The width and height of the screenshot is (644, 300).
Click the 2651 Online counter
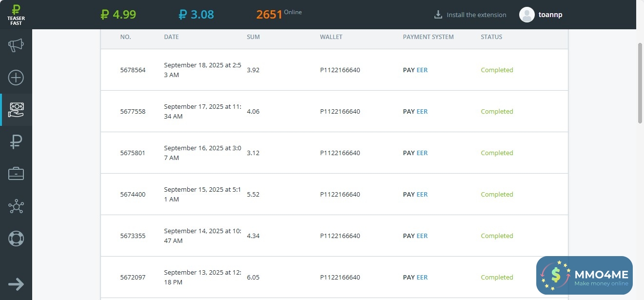pos(278,14)
